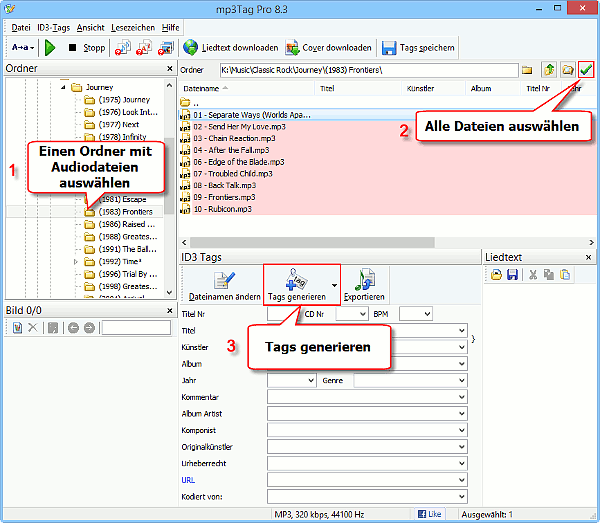
Task: Open the Komponist dropdown arrow
Action: [462, 430]
